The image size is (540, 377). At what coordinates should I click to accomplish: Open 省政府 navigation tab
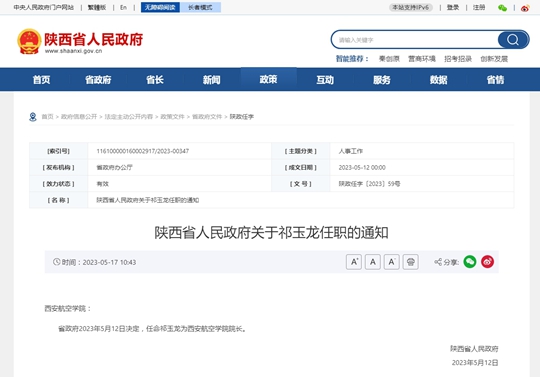[98, 80]
